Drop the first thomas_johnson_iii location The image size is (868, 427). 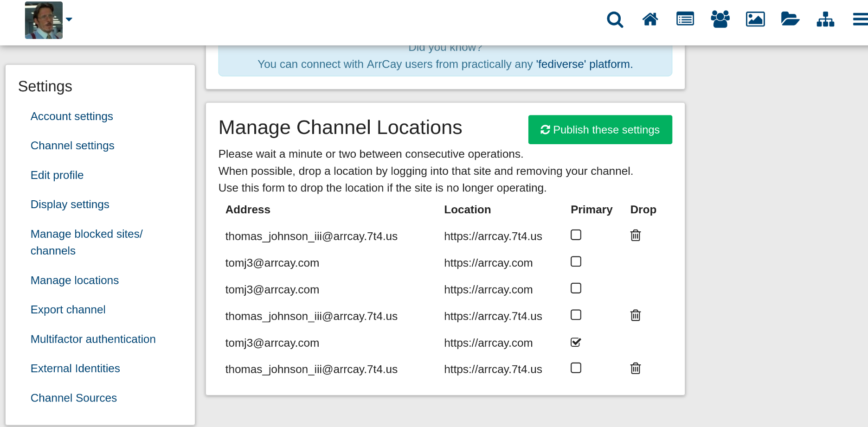click(x=636, y=236)
